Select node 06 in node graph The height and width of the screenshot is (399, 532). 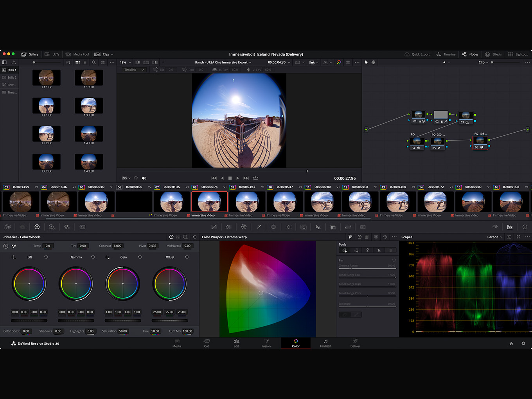pyautogui.click(x=480, y=142)
